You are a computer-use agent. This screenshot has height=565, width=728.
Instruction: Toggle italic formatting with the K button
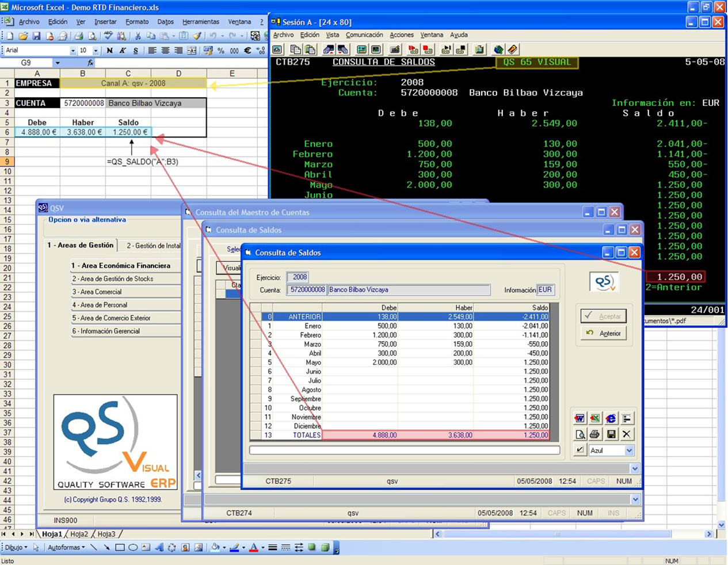click(121, 50)
